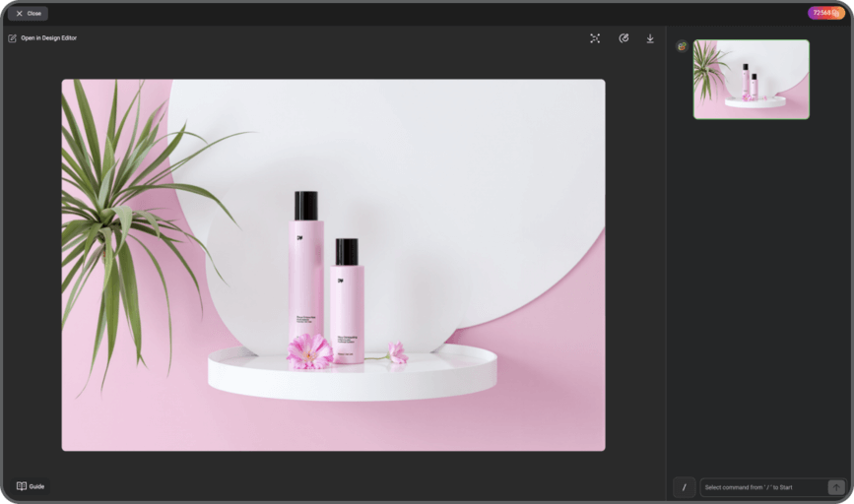Click the main pink bottles preview image

[333, 265]
